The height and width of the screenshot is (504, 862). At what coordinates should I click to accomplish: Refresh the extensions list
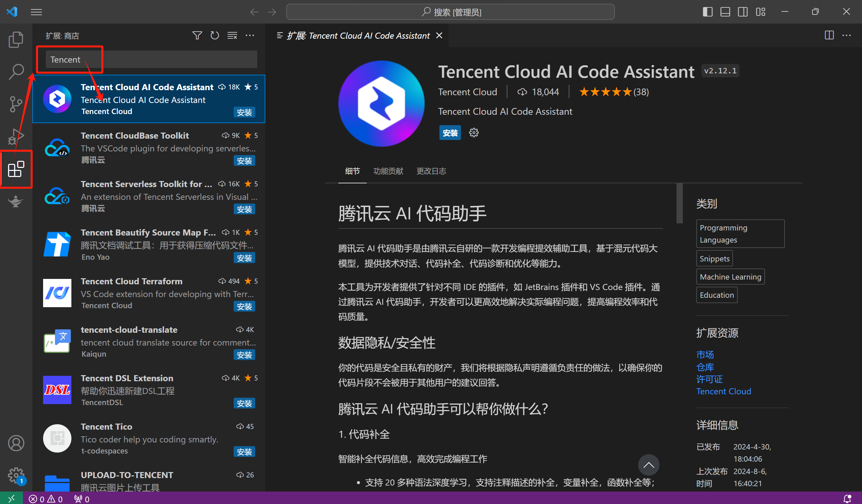[214, 36]
